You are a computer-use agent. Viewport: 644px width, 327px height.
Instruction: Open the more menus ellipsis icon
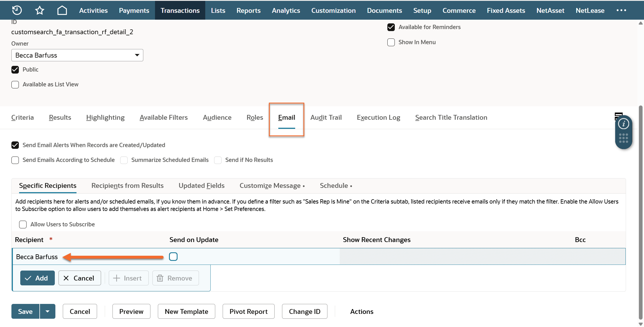click(x=621, y=10)
